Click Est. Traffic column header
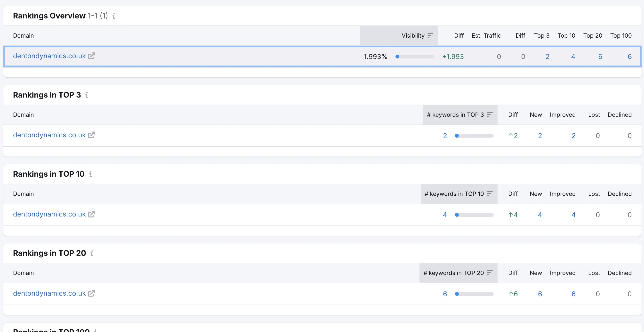 pyautogui.click(x=486, y=35)
